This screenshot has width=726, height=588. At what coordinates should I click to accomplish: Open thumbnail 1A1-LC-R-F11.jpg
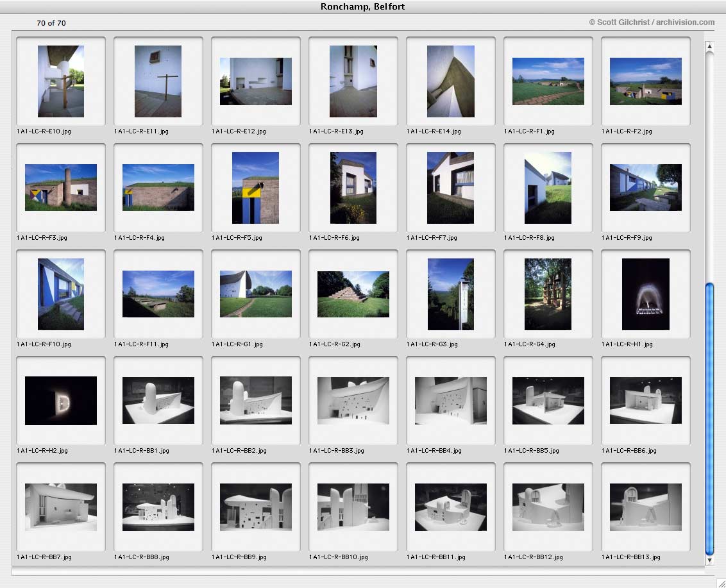click(x=158, y=294)
